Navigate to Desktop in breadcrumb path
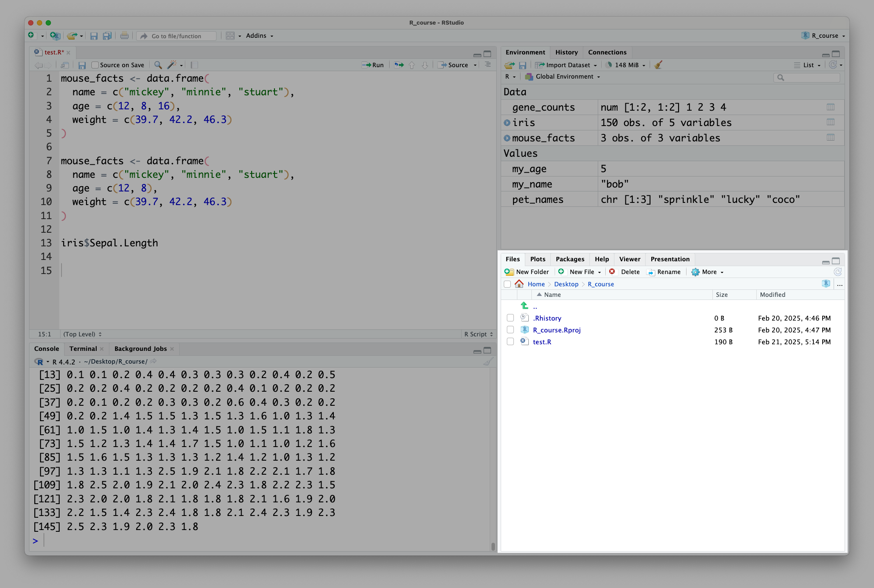 click(x=566, y=284)
